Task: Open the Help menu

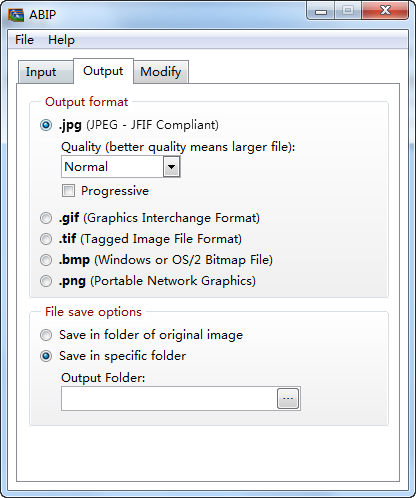Action: click(x=61, y=40)
